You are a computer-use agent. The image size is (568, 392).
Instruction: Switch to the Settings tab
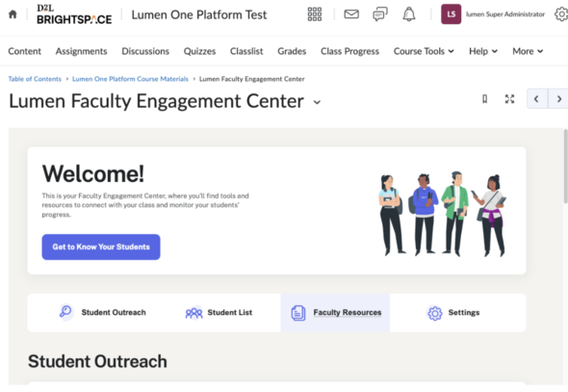click(458, 313)
